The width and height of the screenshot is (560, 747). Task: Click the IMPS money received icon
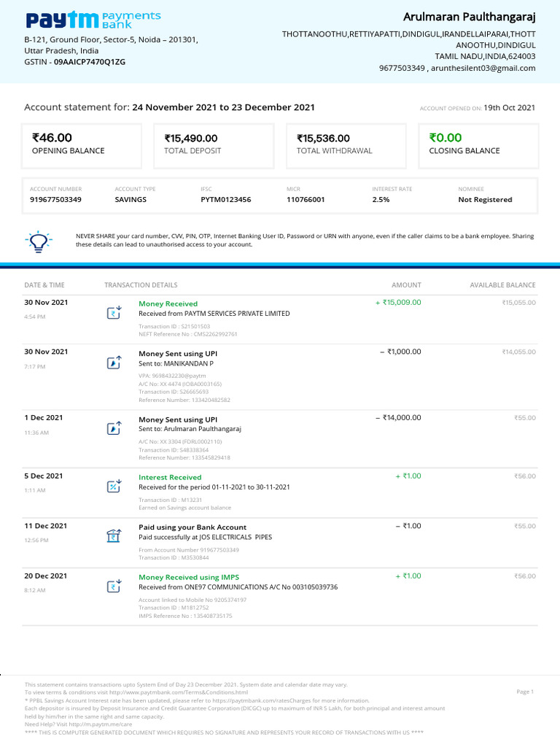point(114,587)
